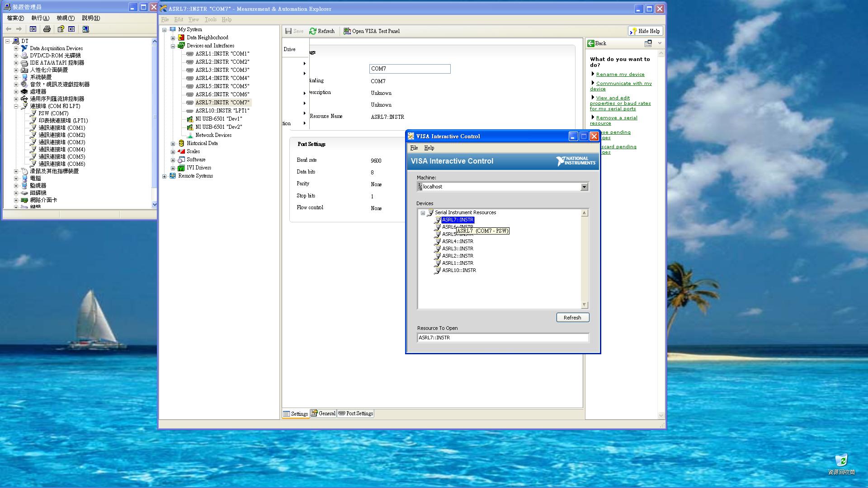Select the Remote Systems icon
Viewport: 868px width, 488px height.
[173, 176]
